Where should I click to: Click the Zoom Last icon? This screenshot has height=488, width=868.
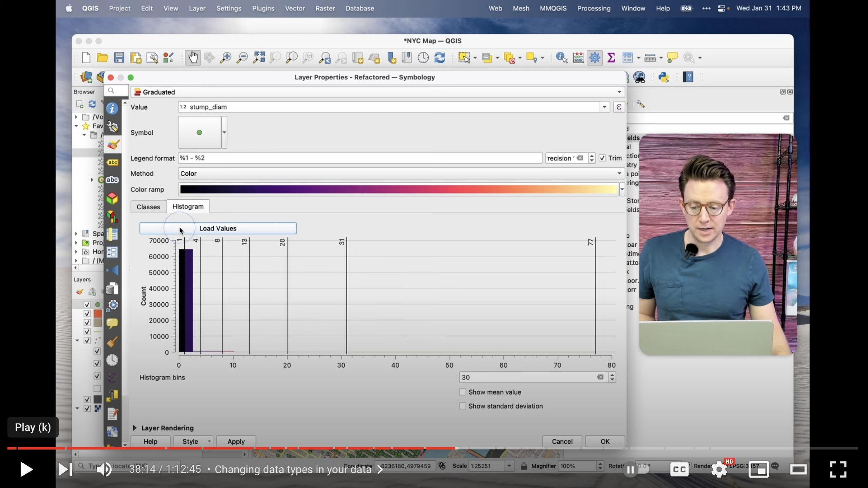324,57
